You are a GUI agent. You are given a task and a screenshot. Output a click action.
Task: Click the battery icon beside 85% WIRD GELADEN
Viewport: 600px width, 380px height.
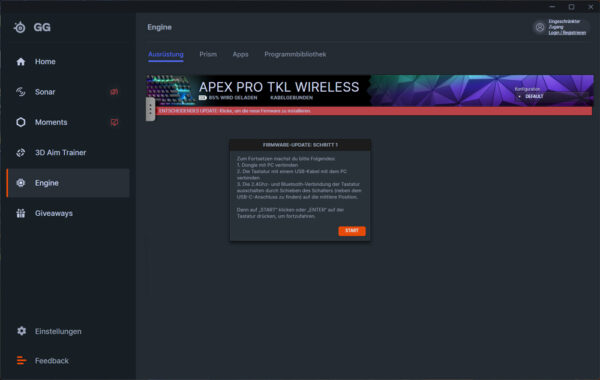(x=202, y=98)
